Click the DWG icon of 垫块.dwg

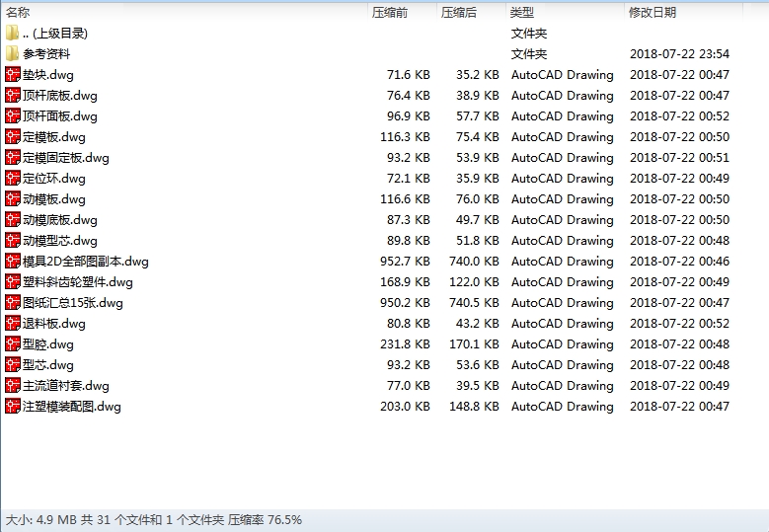point(12,74)
